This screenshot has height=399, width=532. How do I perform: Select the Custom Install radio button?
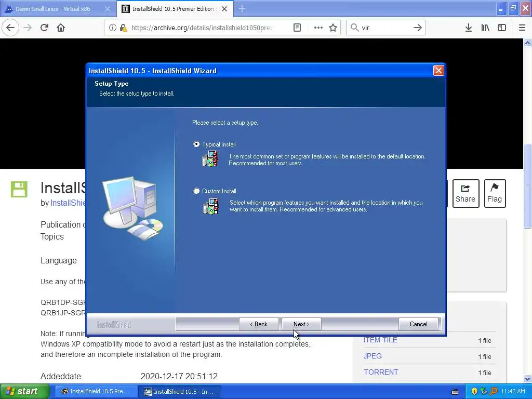(196, 191)
